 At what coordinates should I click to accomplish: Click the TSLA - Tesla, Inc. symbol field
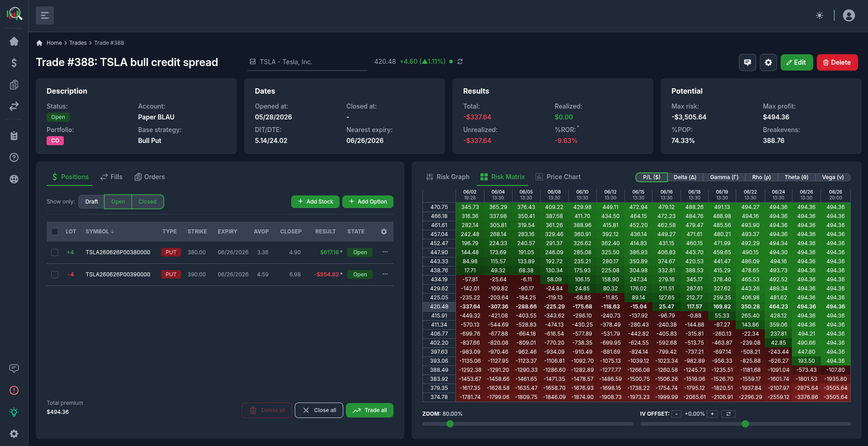(307, 62)
